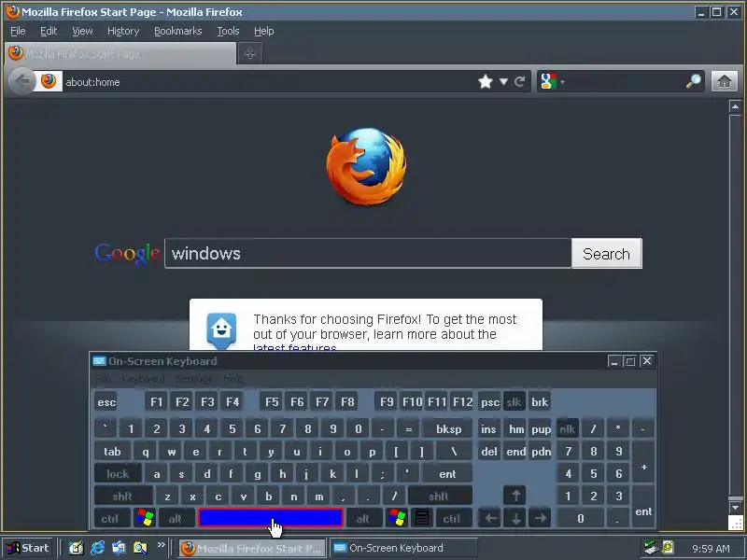Viewport: 747px width, 560px height.
Task: Open the Firefox Help menu
Action: click(263, 31)
